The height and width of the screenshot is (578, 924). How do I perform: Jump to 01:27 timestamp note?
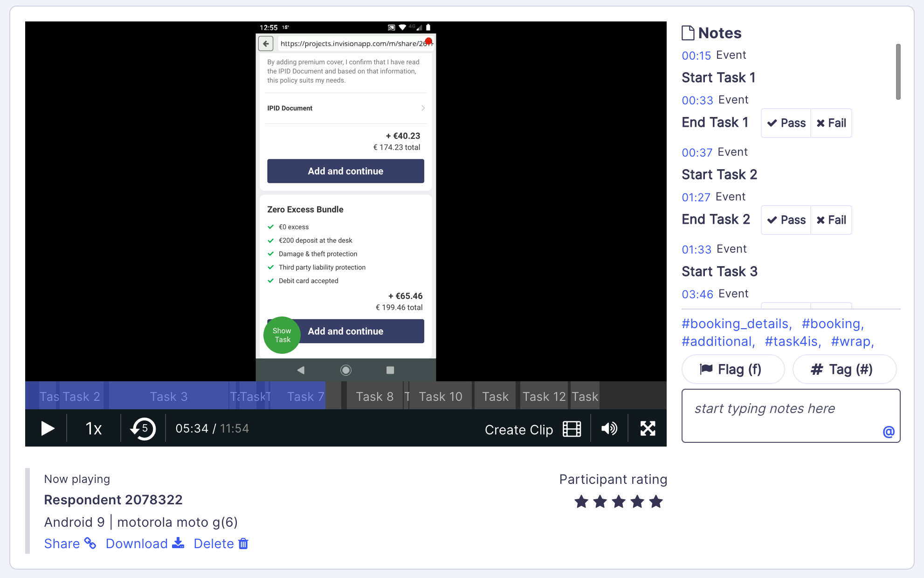[x=696, y=197]
